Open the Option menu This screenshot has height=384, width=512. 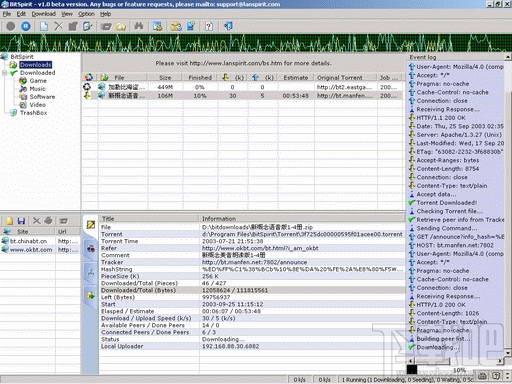(x=86, y=14)
